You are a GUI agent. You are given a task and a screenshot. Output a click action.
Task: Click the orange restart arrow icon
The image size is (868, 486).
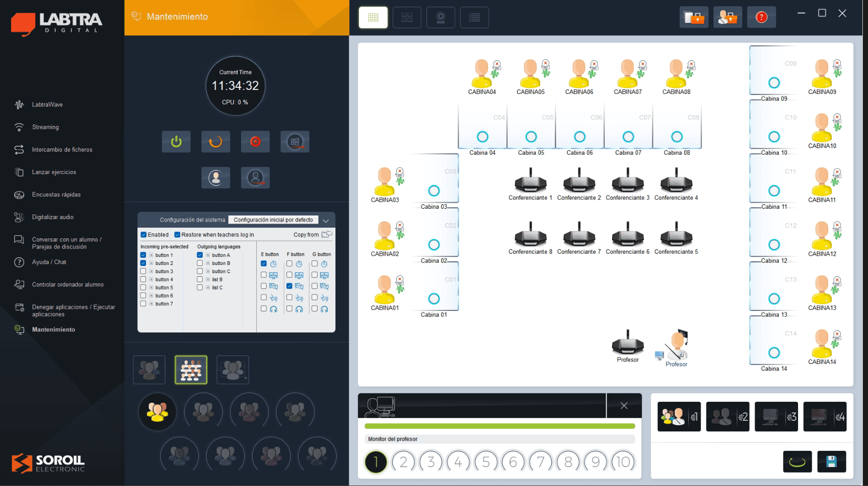[x=215, y=141]
